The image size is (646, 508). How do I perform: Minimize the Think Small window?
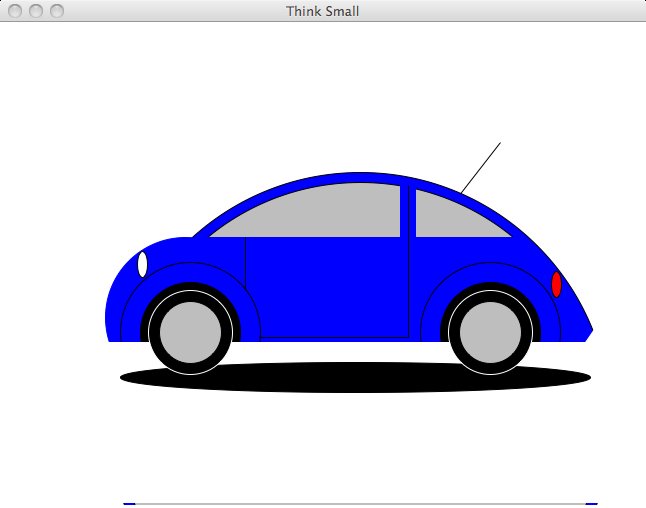[36, 11]
